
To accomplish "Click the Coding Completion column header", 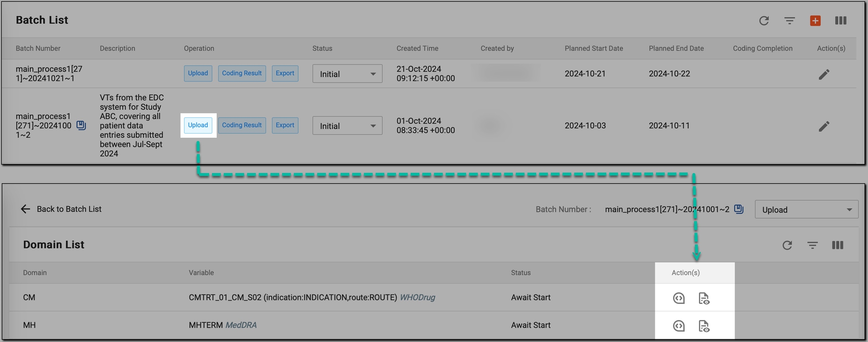I will [762, 49].
